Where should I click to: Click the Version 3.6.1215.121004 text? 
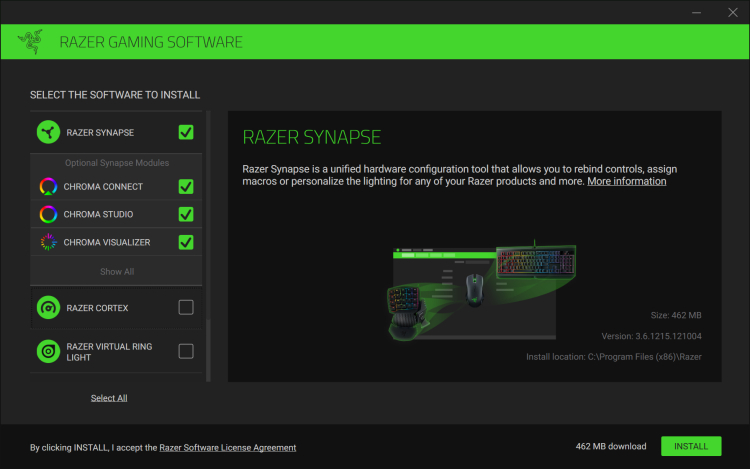[651, 336]
